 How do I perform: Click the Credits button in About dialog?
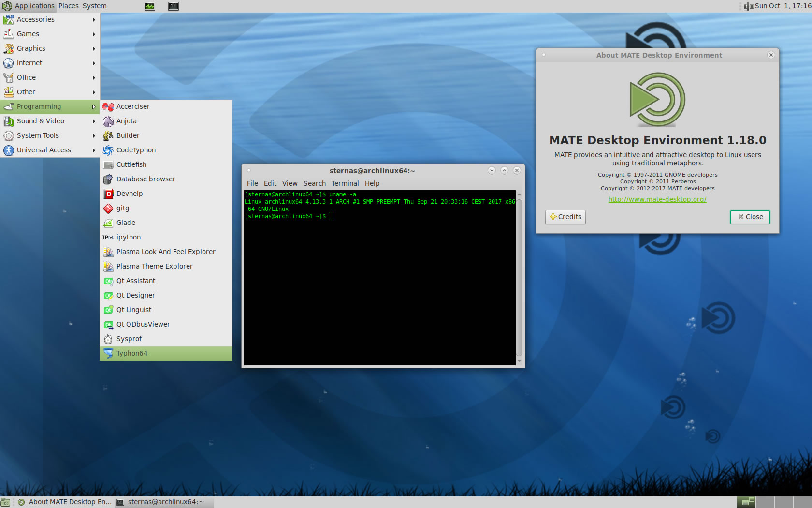(565, 217)
